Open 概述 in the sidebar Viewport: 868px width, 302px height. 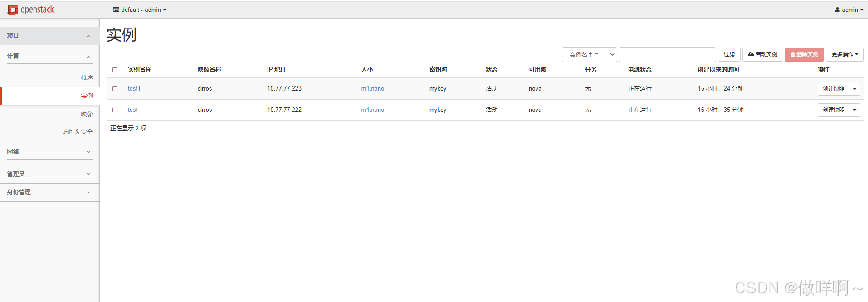click(x=87, y=77)
